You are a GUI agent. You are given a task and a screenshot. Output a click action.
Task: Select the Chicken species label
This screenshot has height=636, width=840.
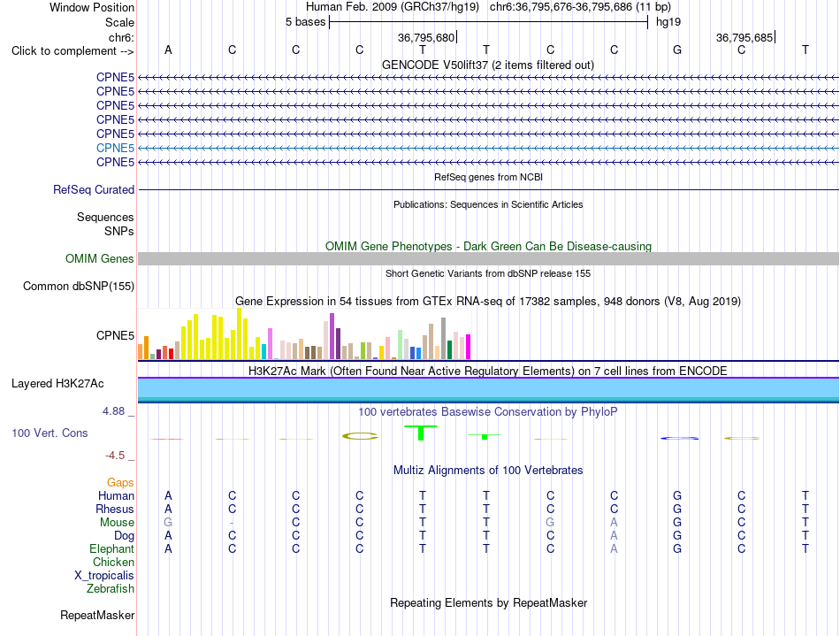point(113,562)
